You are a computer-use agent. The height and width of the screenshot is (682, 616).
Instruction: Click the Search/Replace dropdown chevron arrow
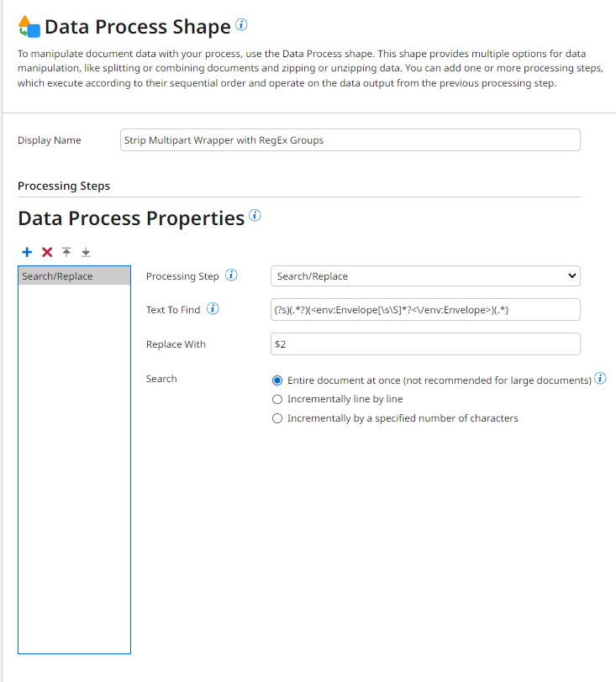point(572,275)
